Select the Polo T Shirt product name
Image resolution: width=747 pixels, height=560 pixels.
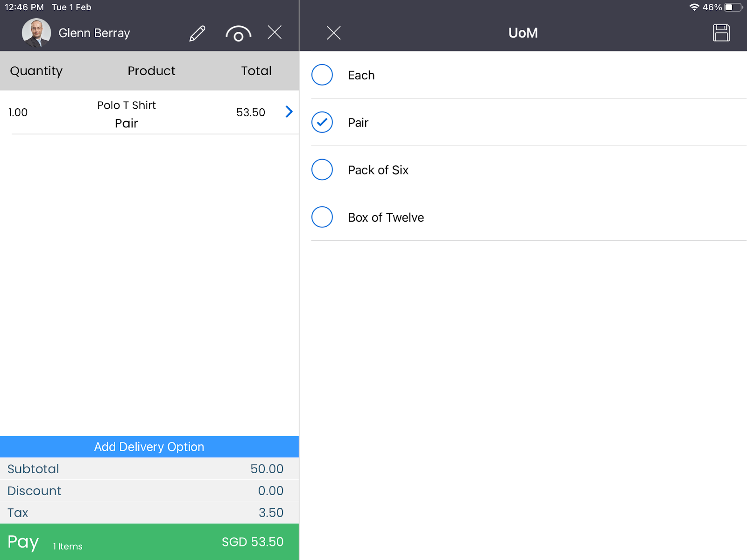(127, 105)
